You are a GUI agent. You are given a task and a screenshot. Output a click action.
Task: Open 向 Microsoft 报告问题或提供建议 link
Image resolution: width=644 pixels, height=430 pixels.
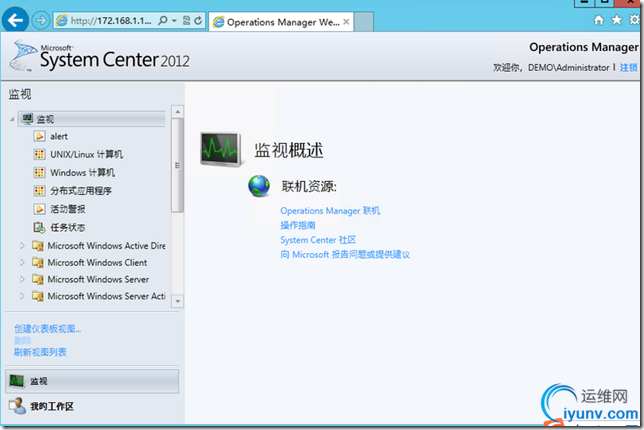coord(345,255)
